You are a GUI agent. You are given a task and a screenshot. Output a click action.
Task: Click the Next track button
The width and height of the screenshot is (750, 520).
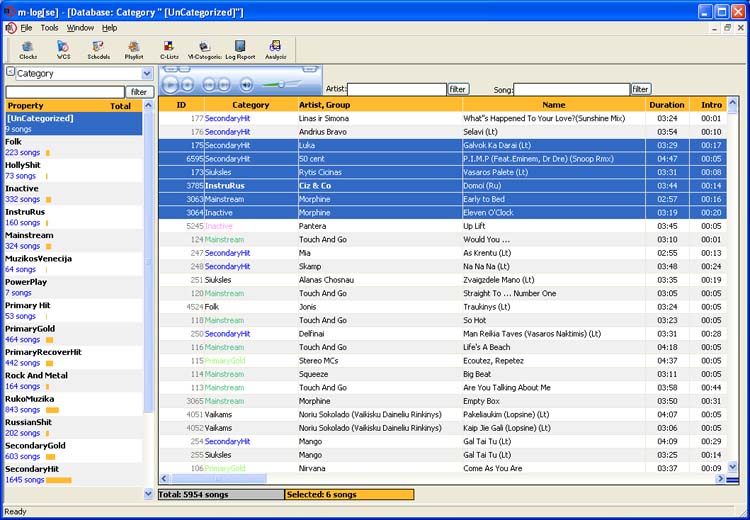[x=224, y=85]
